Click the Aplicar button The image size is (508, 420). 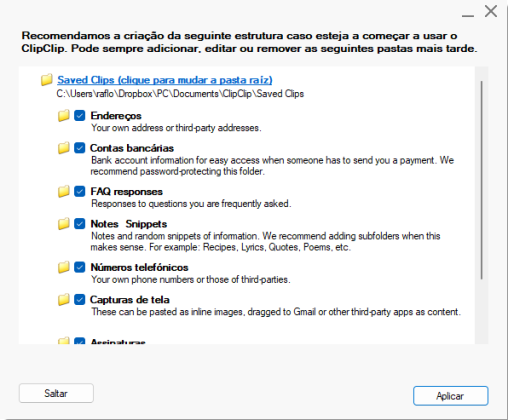point(450,396)
